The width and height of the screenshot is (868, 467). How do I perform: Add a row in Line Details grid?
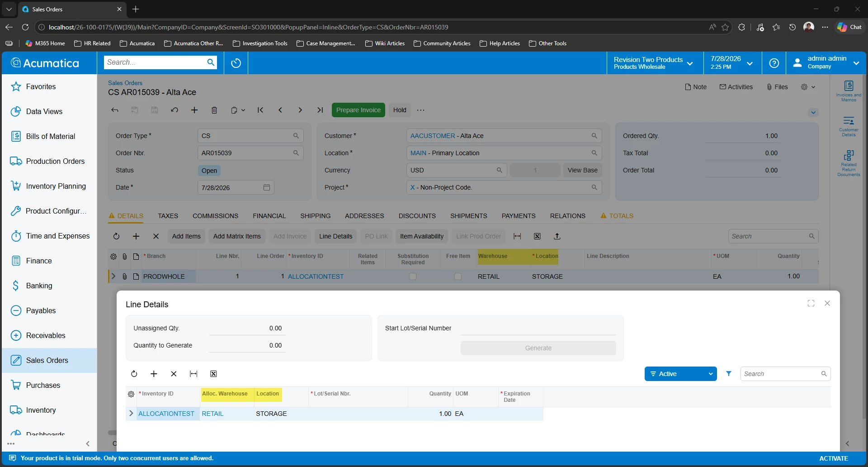(x=154, y=374)
